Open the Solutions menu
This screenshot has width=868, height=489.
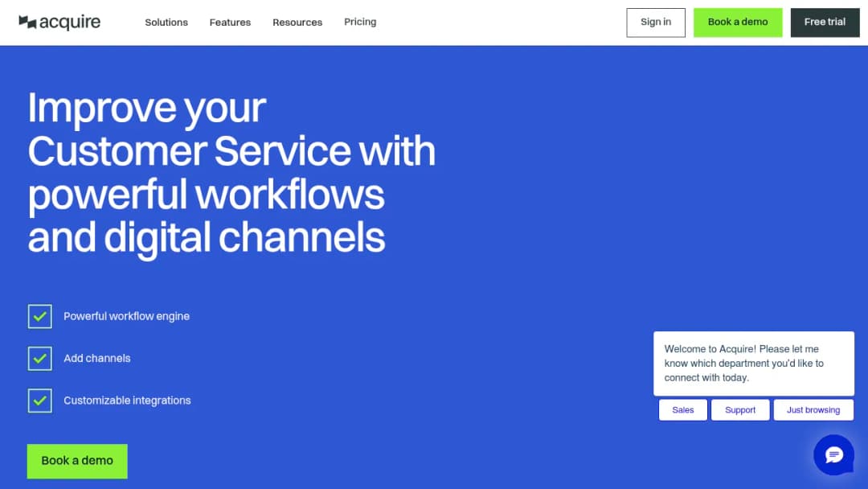(166, 23)
